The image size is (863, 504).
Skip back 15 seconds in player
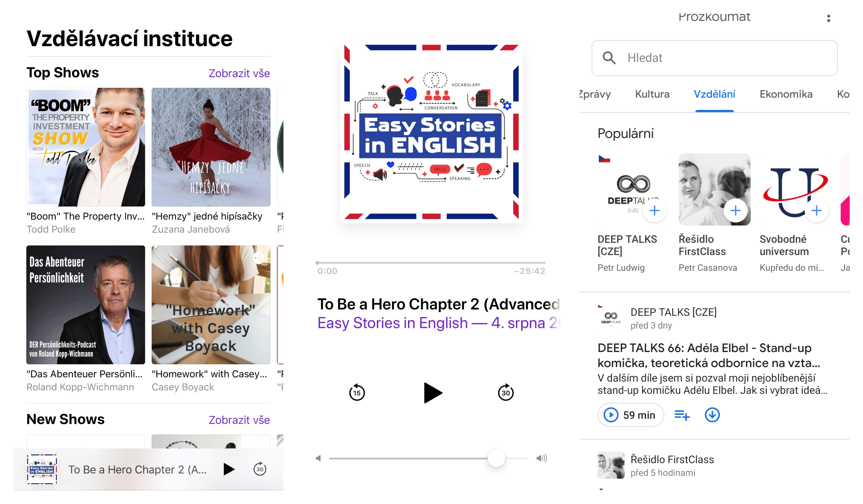click(x=357, y=392)
